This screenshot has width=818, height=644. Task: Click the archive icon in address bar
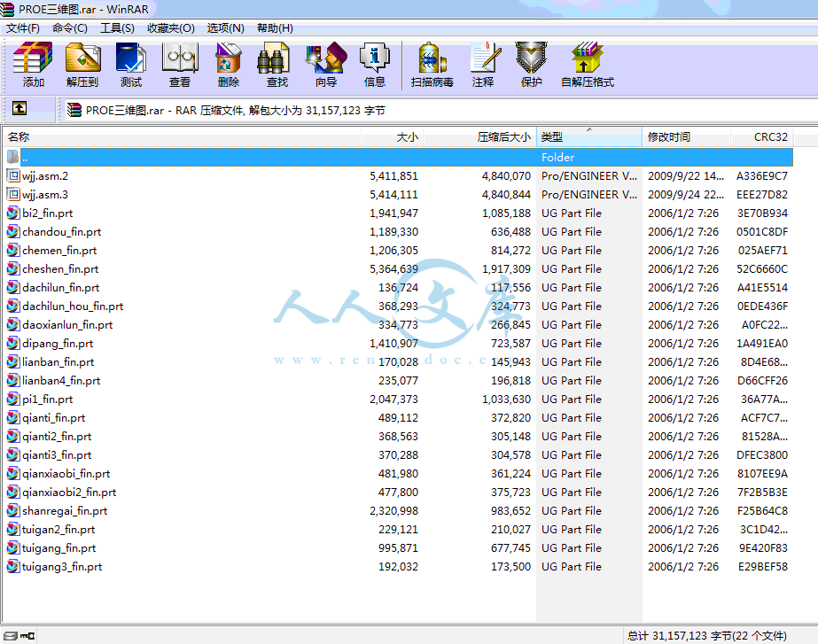74,110
